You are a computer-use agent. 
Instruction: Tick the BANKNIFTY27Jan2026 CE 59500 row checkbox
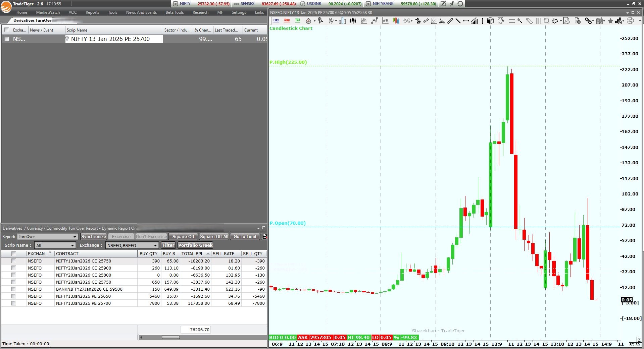[x=14, y=289]
